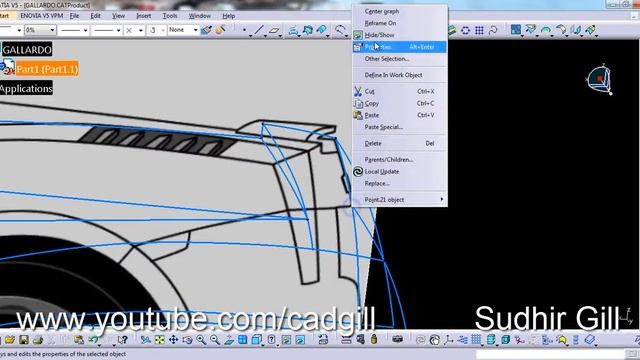Select the Applications tree node
Screen dimensions: 640x360
coord(26,88)
